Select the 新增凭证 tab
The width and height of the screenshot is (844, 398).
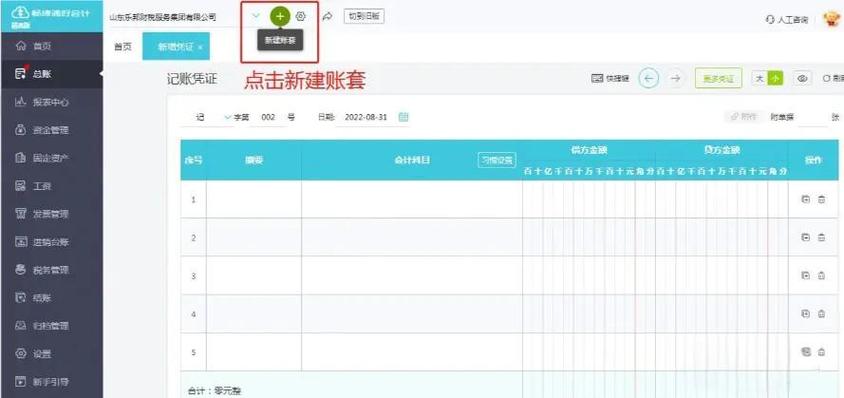click(x=175, y=47)
